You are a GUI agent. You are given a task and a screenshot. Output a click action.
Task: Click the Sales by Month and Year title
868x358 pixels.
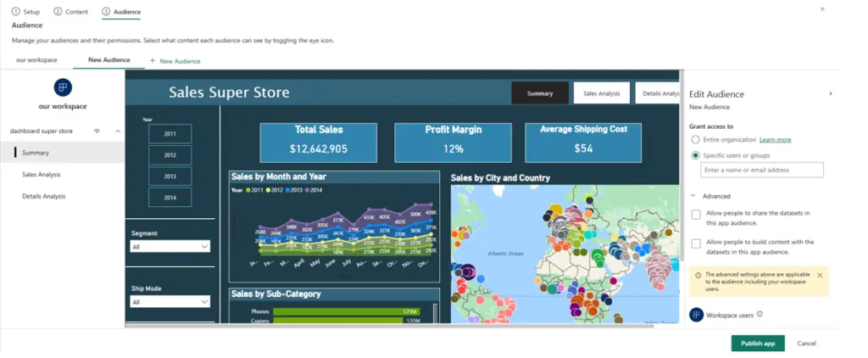(278, 176)
